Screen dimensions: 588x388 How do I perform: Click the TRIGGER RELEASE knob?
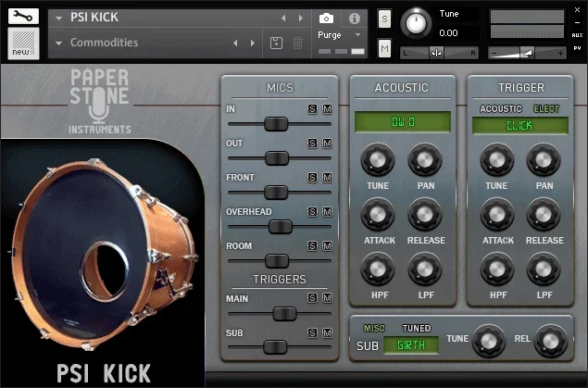tap(544, 215)
